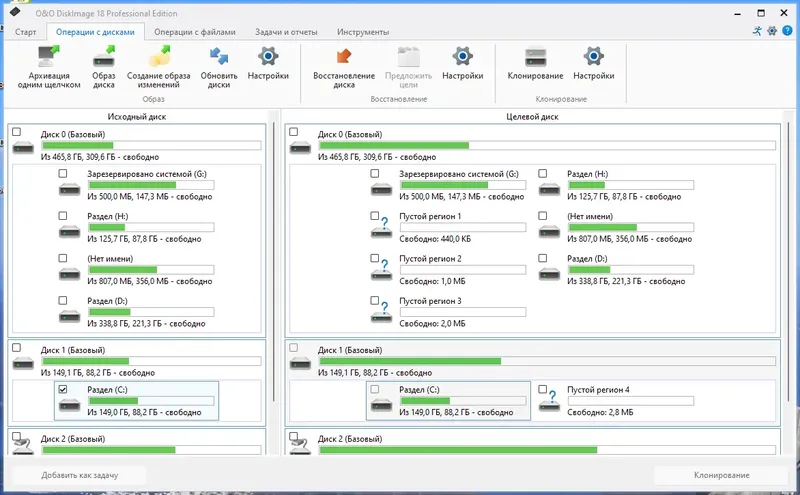
Task: Check source Зарезервировано системой (G:) checkbox
Action: click(63, 174)
